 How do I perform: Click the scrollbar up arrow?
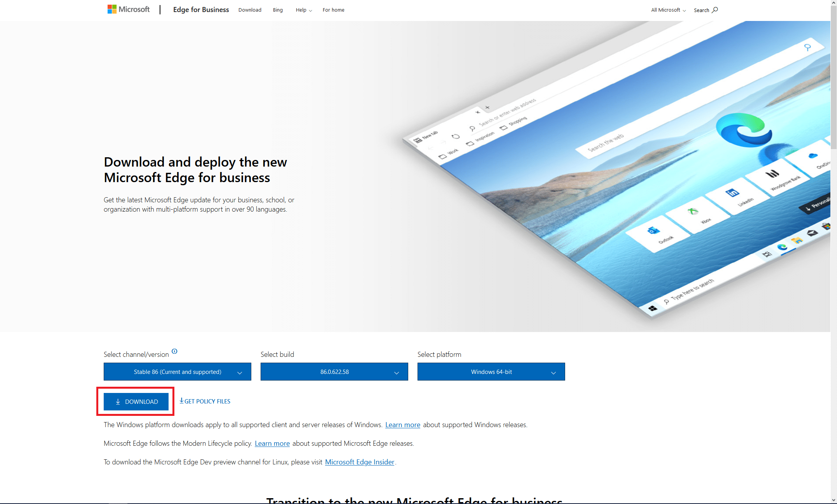(x=834, y=3)
